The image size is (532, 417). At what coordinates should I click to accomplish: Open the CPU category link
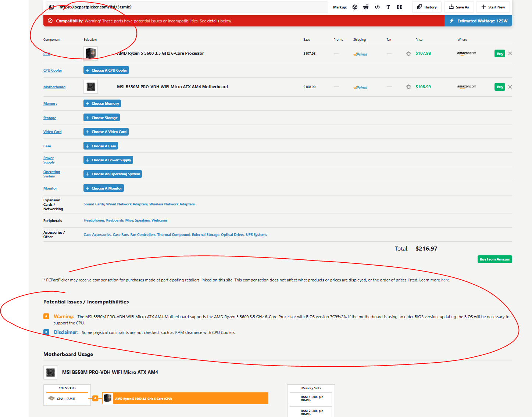[x=47, y=54]
